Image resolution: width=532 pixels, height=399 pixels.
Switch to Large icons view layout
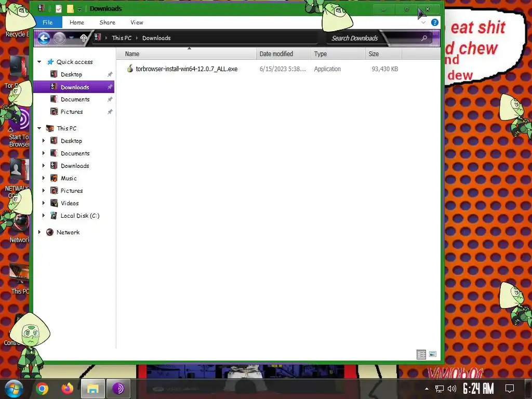[x=433, y=354]
